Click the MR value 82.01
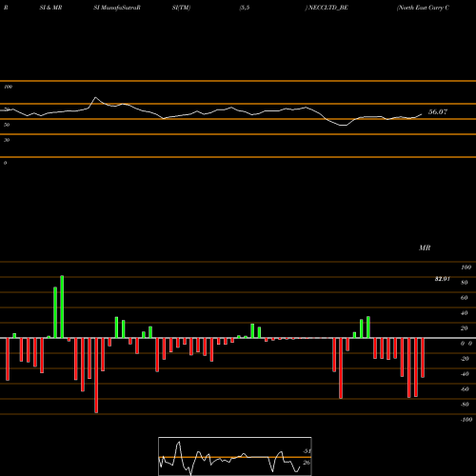This screenshot has height=476, width=476. pos(443,279)
